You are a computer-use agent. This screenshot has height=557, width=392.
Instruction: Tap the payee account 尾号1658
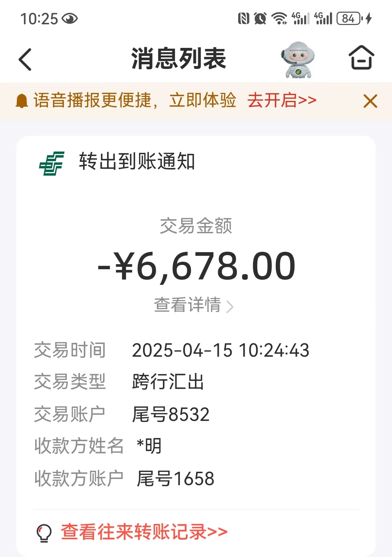click(x=175, y=479)
